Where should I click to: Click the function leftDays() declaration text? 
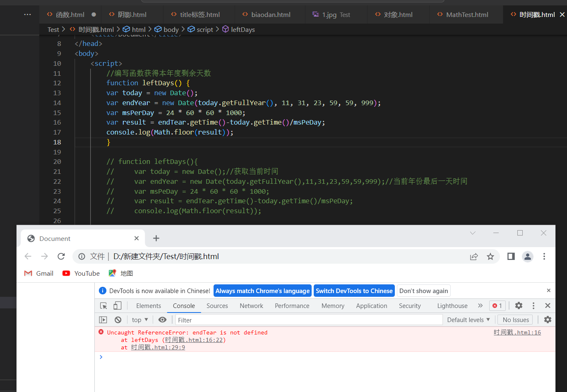pos(148,83)
